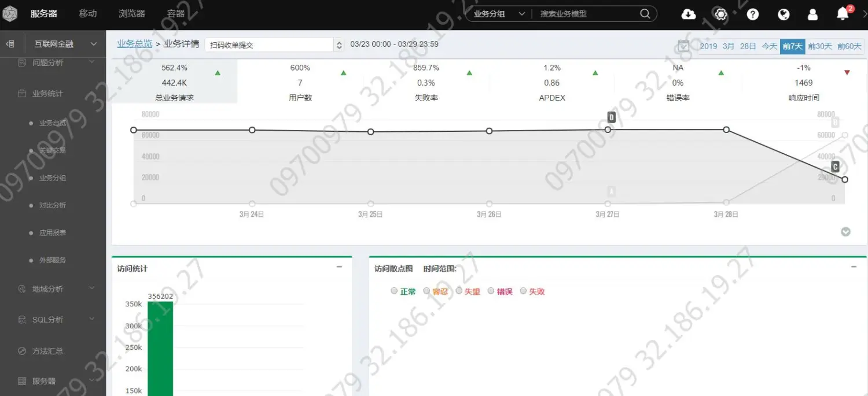Choose the 今天 time range
Screen dimensions: 868x396
770,46
